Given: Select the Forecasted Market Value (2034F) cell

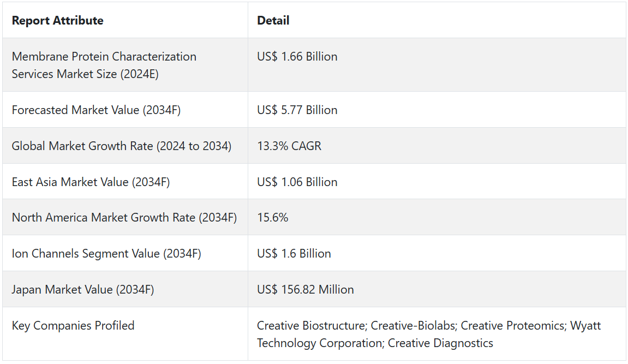Looking at the screenshot, I should tap(96, 110).
